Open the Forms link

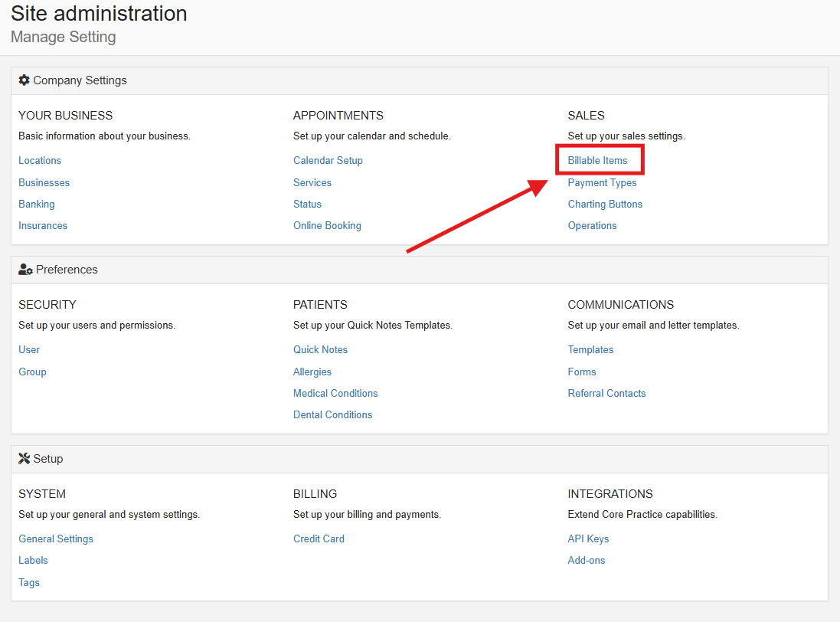click(x=582, y=372)
